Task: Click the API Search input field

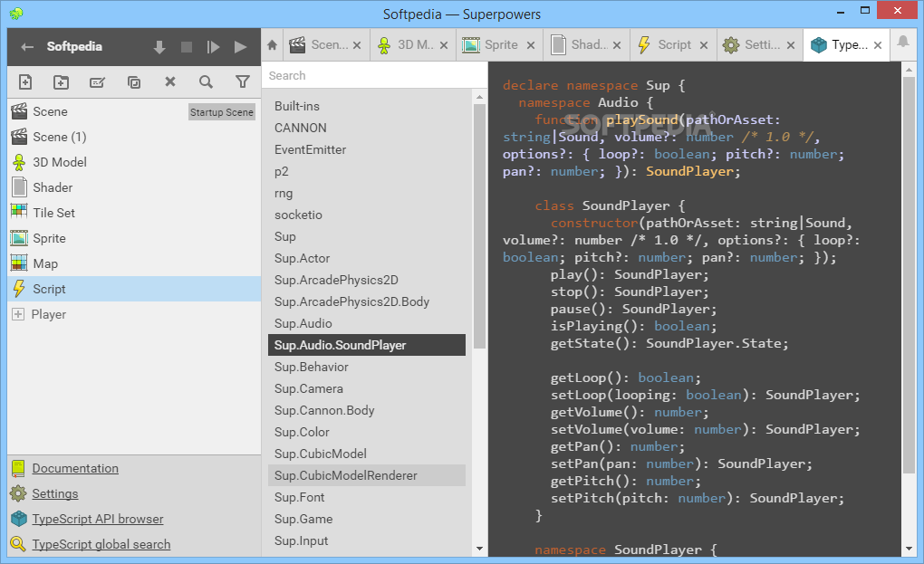Action: point(374,75)
